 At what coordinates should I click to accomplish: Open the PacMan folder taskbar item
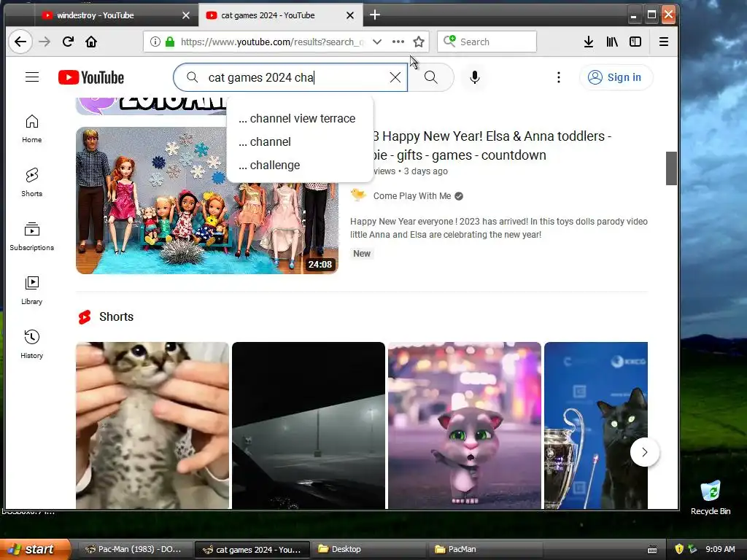click(485, 549)
